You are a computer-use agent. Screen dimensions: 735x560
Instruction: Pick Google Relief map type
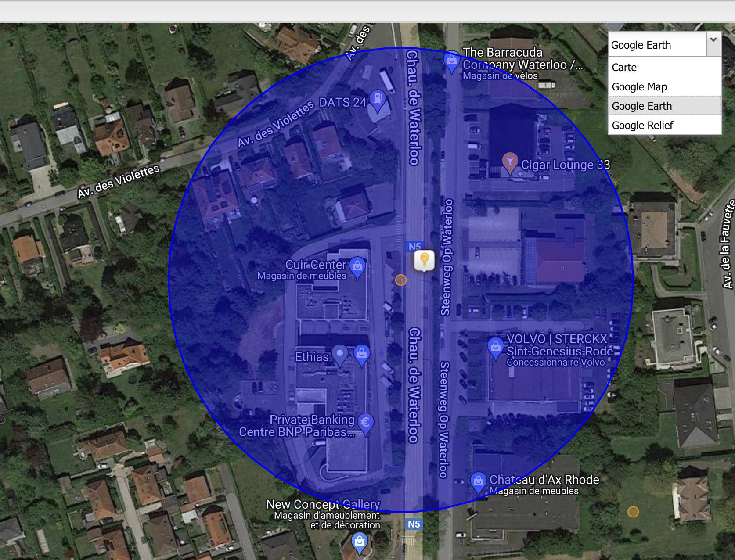(664, 125)
